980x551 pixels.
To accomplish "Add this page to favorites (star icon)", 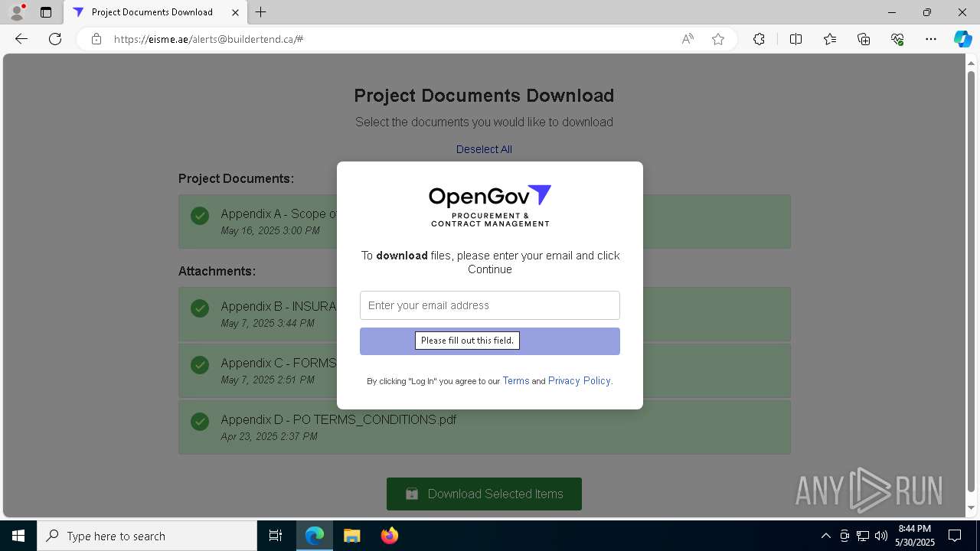I will (718, 39).
